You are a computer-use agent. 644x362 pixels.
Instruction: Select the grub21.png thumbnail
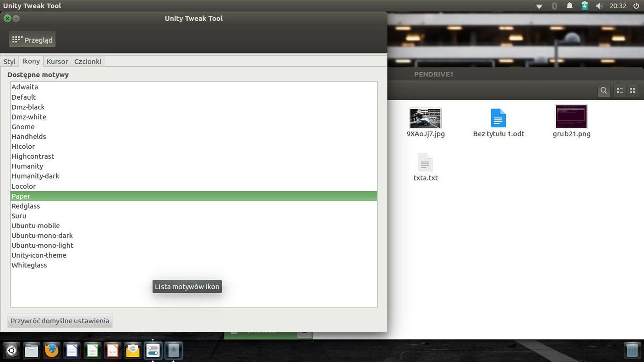tap(571, 116)
